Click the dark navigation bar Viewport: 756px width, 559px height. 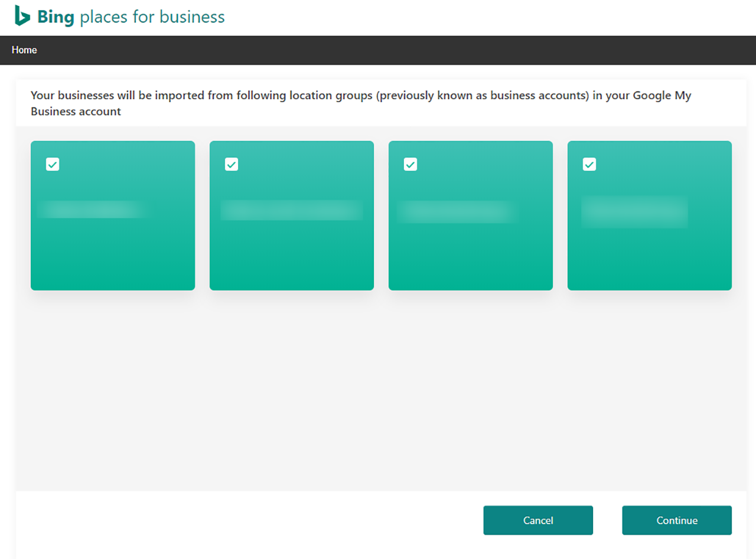378,50
